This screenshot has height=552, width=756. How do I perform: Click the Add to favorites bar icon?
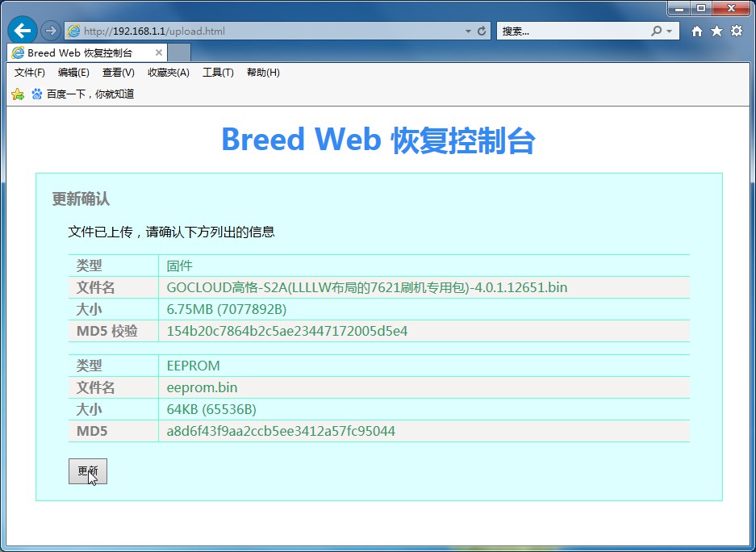click(18, 94)
